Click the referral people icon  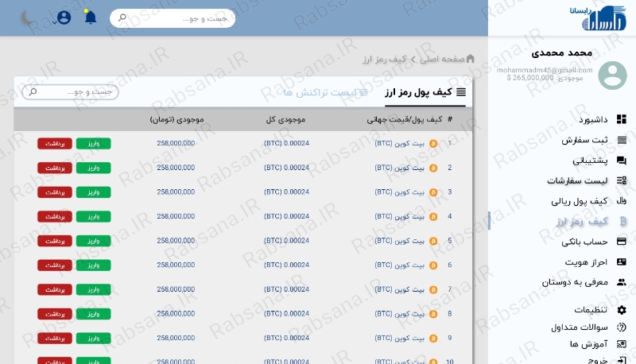pos(622,282)
